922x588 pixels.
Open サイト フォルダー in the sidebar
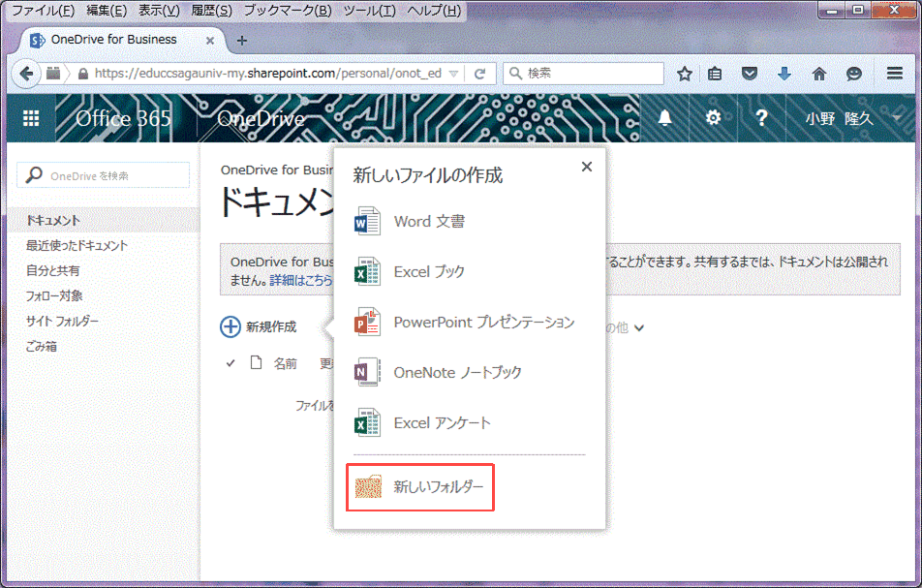pos(62,321)
